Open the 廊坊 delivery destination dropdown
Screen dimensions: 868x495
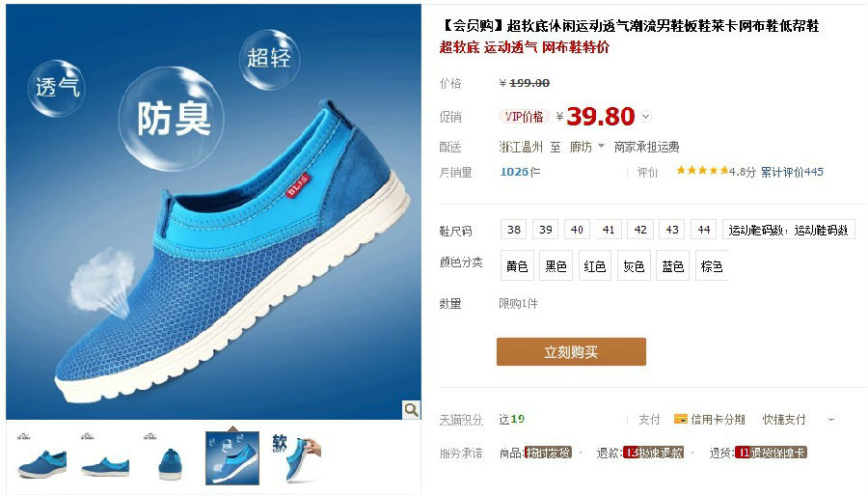click(x=586, y=147)
